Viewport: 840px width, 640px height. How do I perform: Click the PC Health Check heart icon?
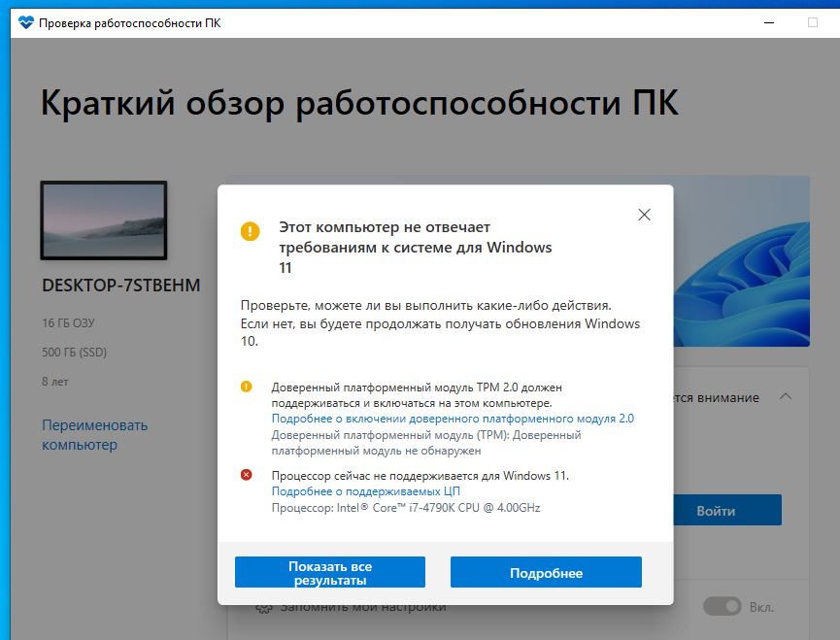pos(25,22)
